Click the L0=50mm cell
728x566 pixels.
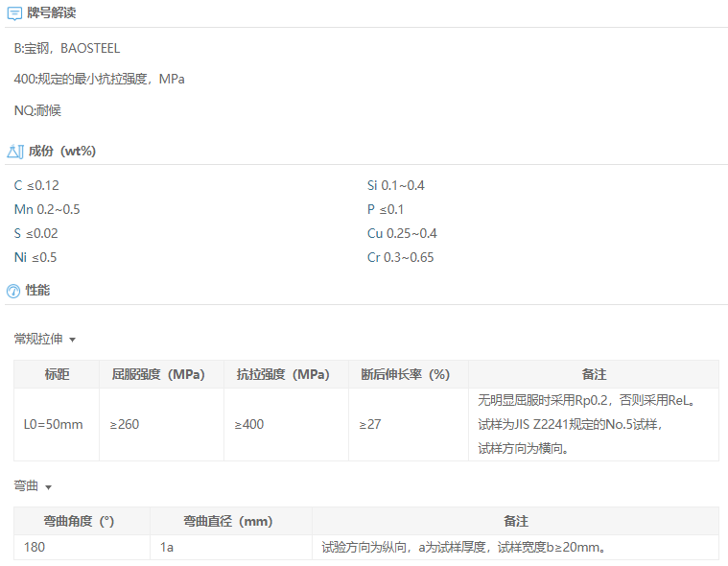coord(57,424)
